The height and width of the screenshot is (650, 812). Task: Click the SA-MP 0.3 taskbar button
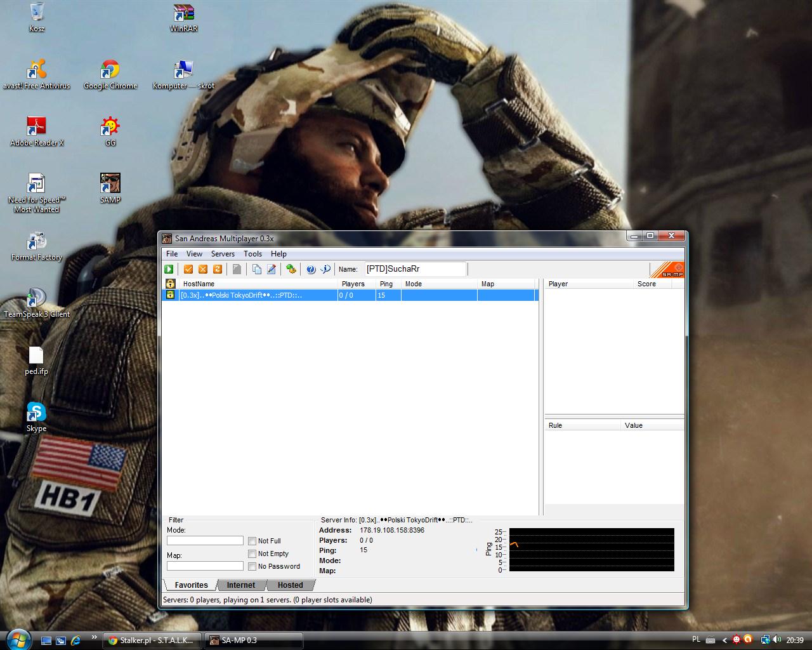pyautogui.click(x=253, y=640)
